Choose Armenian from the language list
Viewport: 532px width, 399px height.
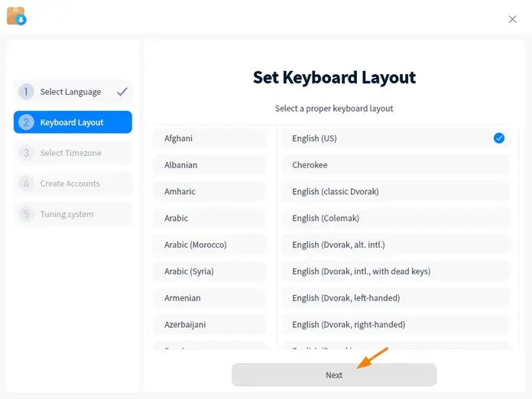tap(210, 298)
